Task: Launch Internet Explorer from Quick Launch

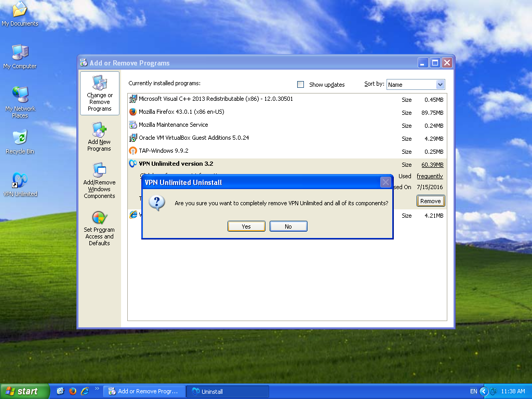Action: [85, 391]
